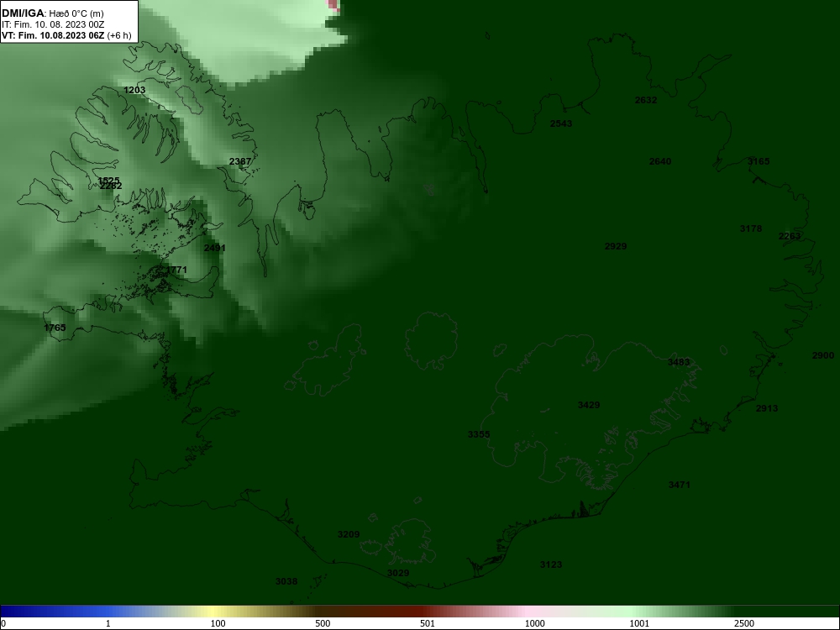The image size is (840, 630).
Task: Click the 2900 value on the map
Action: click(823, 355)
